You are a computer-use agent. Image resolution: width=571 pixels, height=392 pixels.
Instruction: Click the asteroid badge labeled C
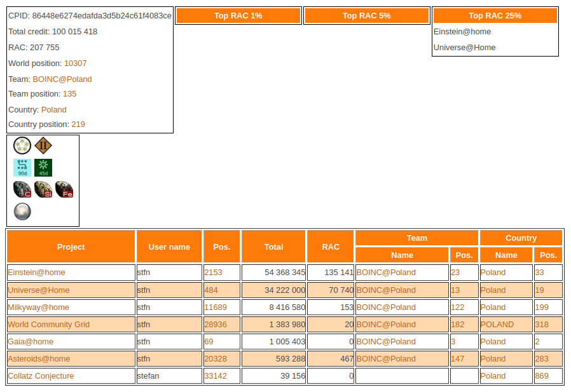[22, 189]
